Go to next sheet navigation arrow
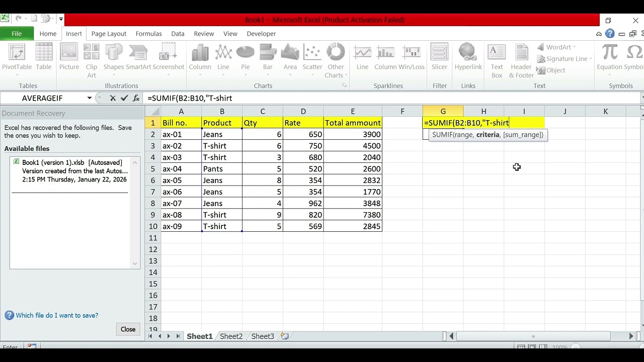This screenshot has height=362, width=644. pyautogui.click(x=169, y=336)
